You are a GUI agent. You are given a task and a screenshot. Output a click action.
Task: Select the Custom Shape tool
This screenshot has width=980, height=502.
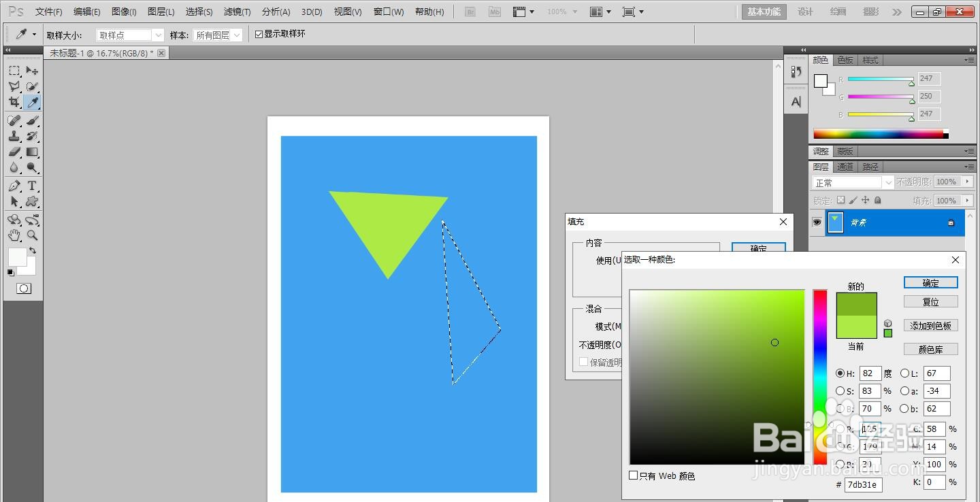pos(32,201)
